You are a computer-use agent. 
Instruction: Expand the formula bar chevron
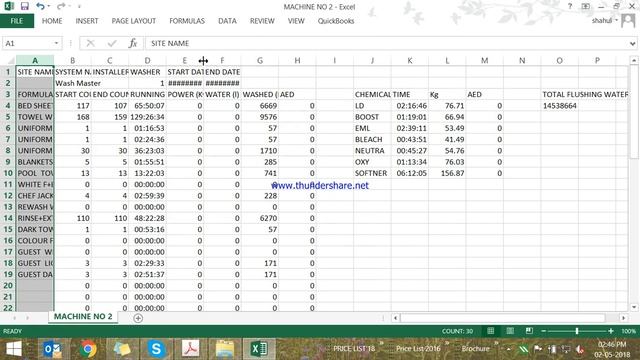[x=632, y=43]
